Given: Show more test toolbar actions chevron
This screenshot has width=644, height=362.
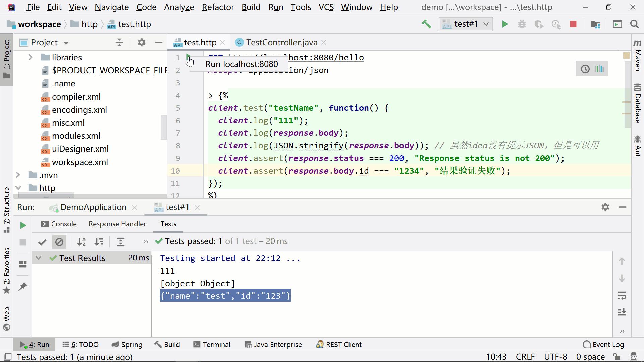Looking at the screenshot, I should click(146, 242).
